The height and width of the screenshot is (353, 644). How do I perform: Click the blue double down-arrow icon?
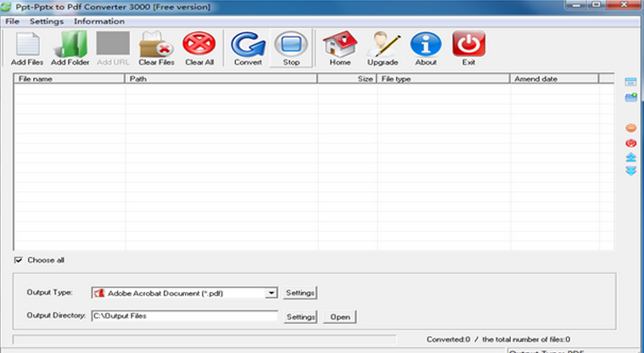(631, 171)
